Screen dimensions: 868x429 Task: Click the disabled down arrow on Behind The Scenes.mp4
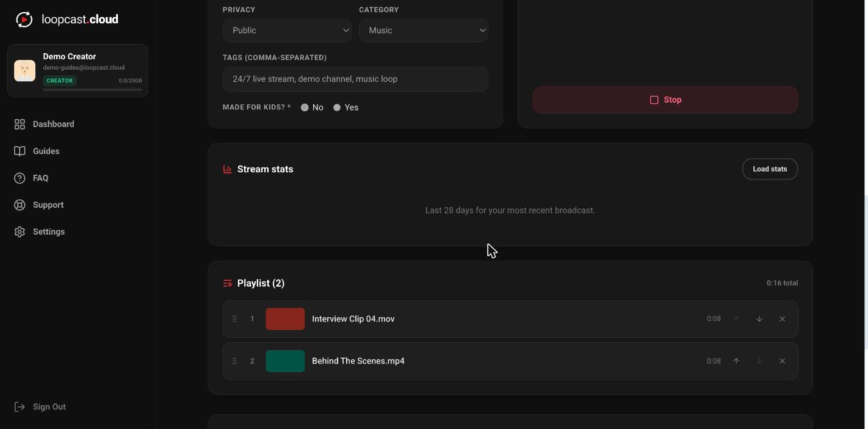759,361
